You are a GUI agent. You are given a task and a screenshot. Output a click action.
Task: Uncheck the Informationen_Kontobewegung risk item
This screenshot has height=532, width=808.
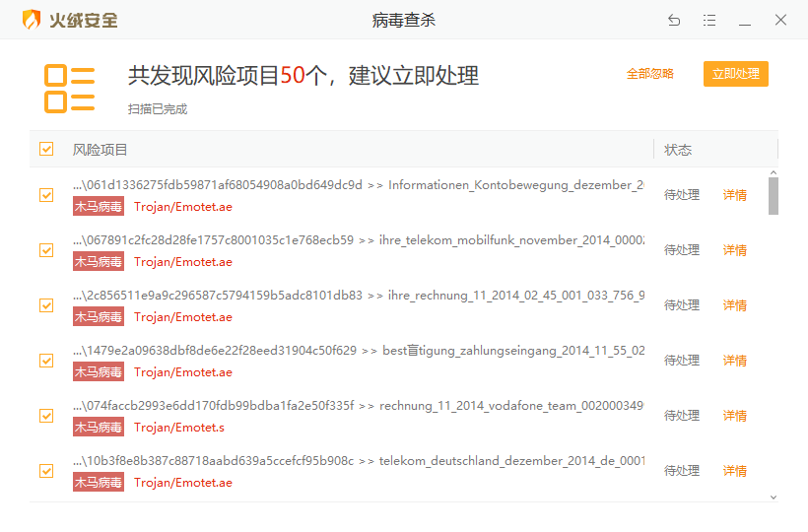click(x=46, y=195)
